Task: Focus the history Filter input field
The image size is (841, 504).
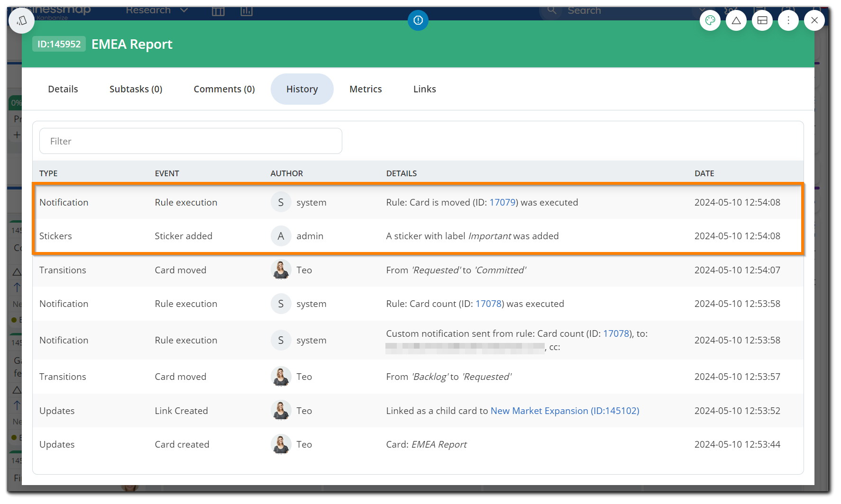Action: [x=191, y=141]
